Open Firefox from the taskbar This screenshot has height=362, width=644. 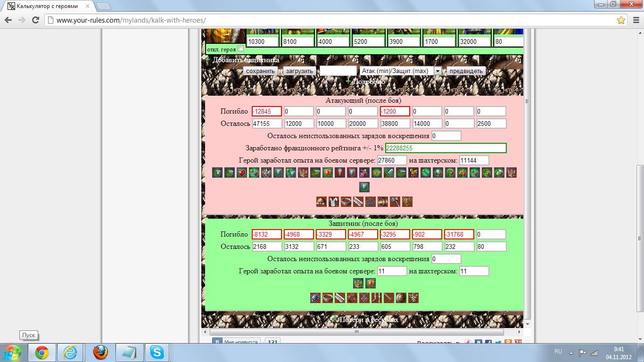100,353
